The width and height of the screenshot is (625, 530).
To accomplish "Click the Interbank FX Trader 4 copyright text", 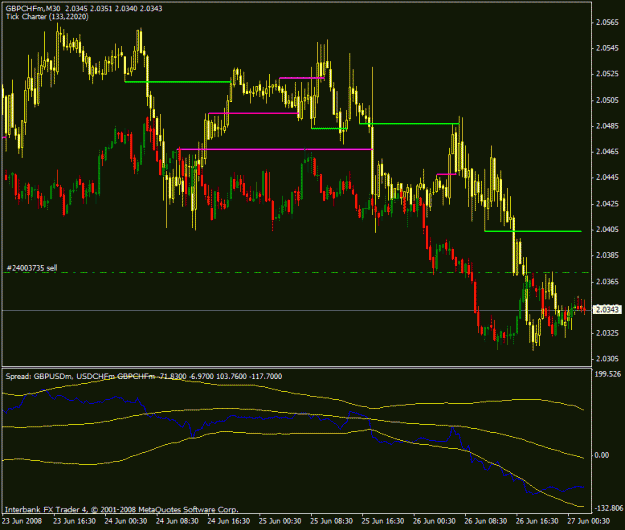I will 122,510.
